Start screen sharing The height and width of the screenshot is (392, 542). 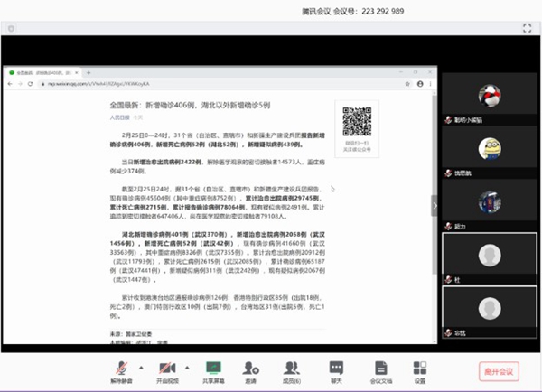(x=213, y=369)
